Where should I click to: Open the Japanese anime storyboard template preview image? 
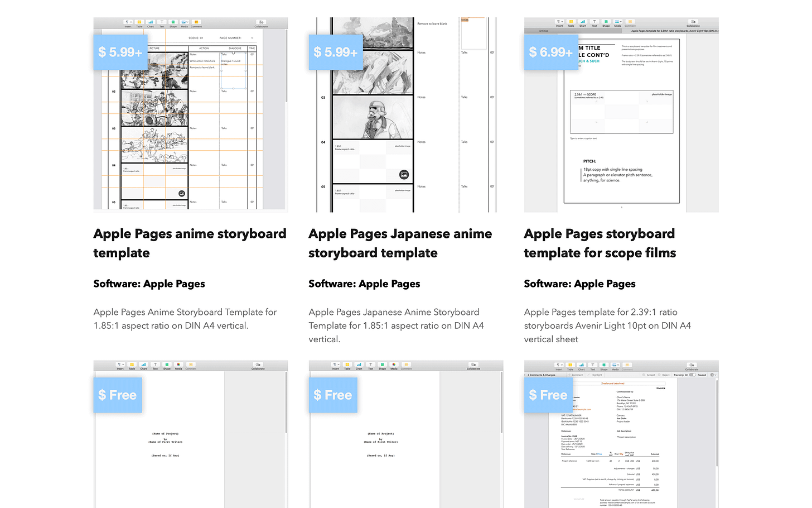coord(406,114)
